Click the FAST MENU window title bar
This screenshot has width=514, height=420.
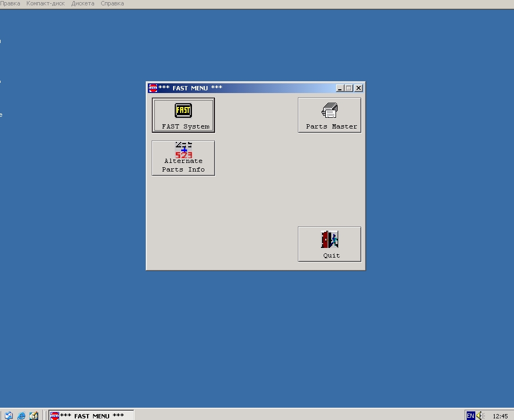point(269,88)
